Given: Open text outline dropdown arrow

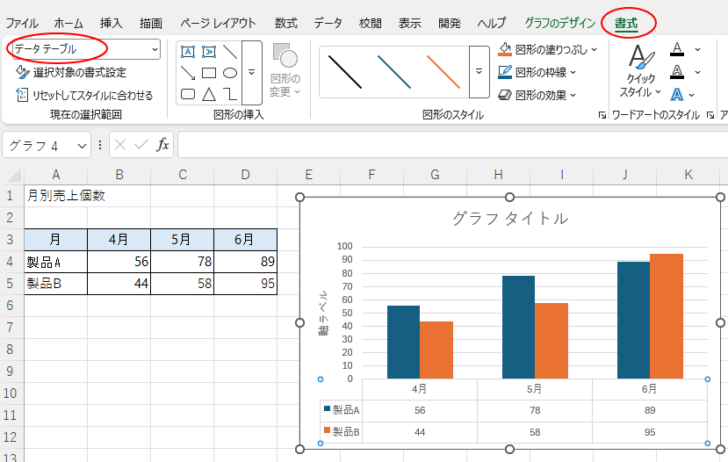Looking at the screenshot, I should coord(697,72).
